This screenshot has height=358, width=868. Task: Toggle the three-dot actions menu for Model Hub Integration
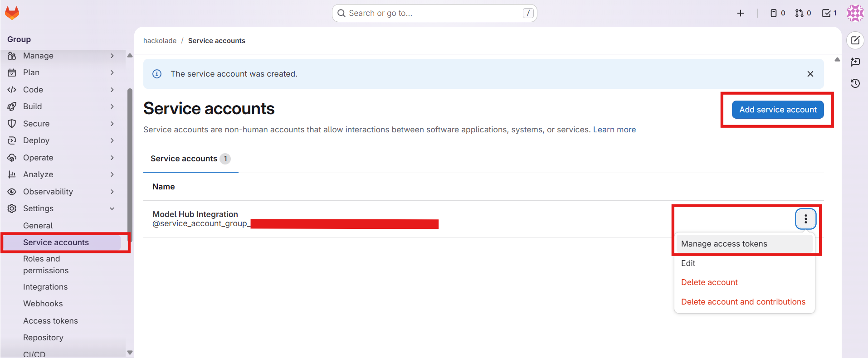pos(805,219)
